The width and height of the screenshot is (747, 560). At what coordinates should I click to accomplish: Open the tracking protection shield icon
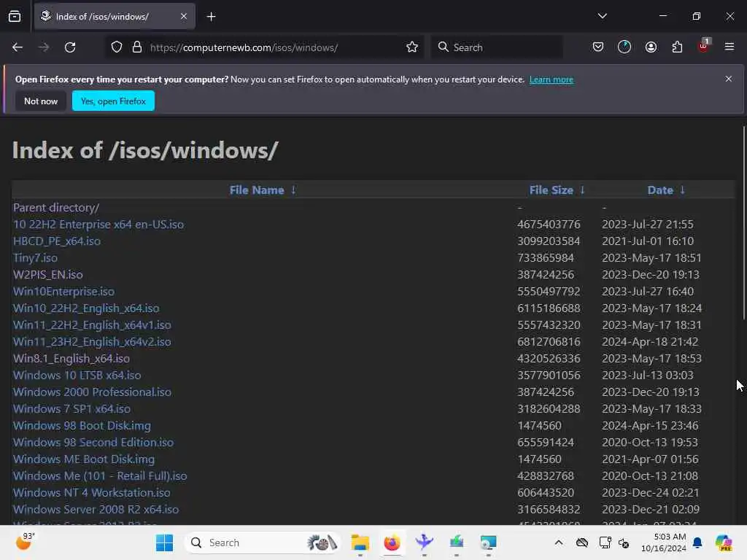[x=117, y=47]
